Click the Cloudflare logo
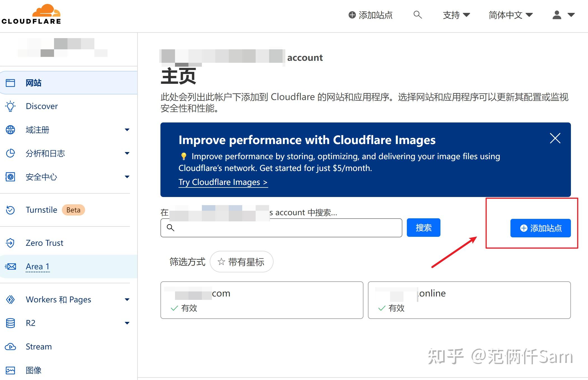This screenshot has height=380, width=588. [31, 14]
